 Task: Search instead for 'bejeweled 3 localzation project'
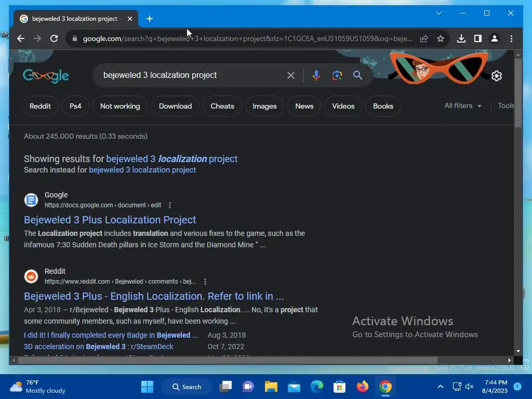click(142, 170)
